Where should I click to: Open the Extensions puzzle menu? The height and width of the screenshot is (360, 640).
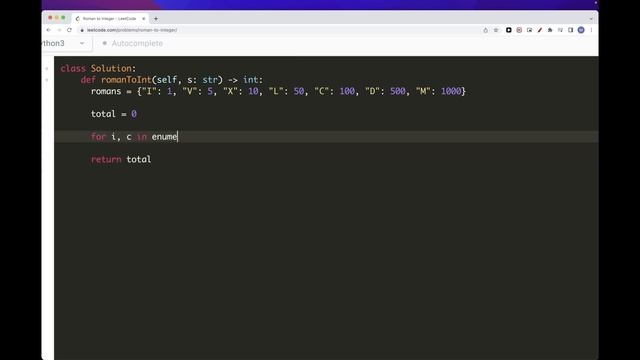pos(550,30)
